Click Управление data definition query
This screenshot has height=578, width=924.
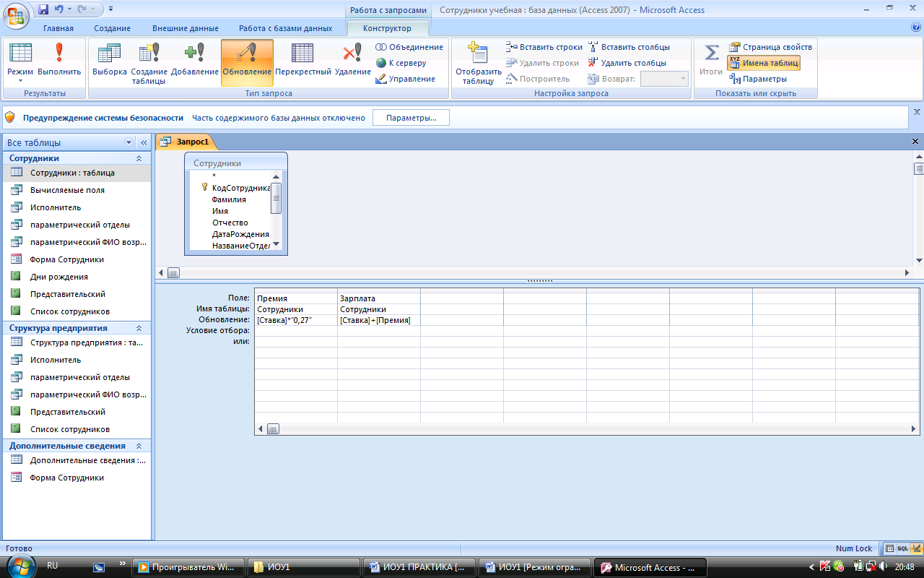click(x=406, y=79)
